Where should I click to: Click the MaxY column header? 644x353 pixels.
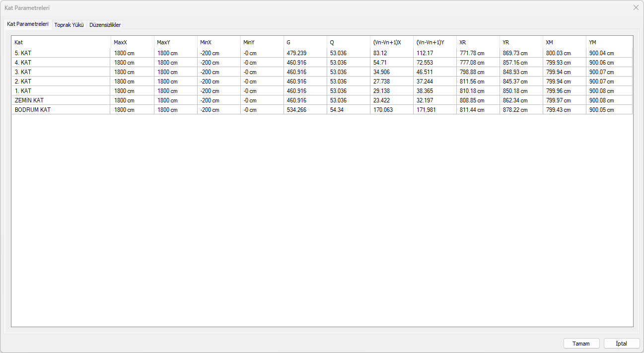coord(175,42)
